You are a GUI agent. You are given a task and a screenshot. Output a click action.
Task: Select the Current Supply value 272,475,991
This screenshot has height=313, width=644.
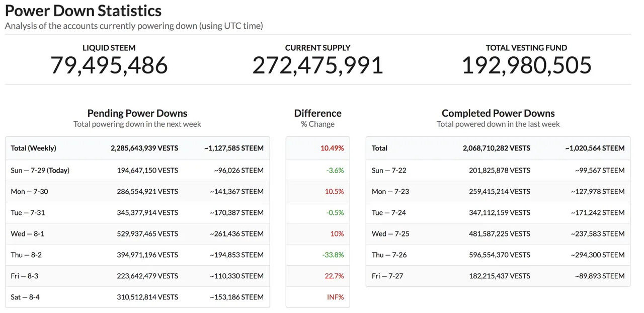pos(317,65)
